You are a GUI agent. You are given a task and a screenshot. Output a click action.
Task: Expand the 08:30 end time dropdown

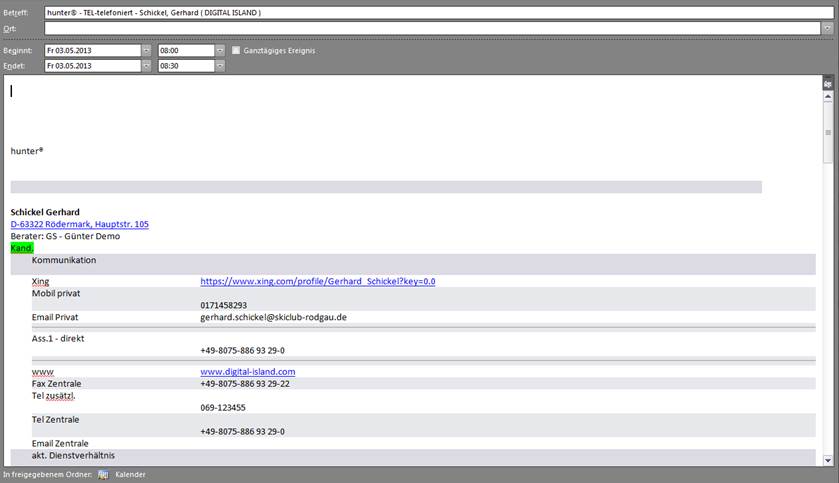click(x=220, y=66)
